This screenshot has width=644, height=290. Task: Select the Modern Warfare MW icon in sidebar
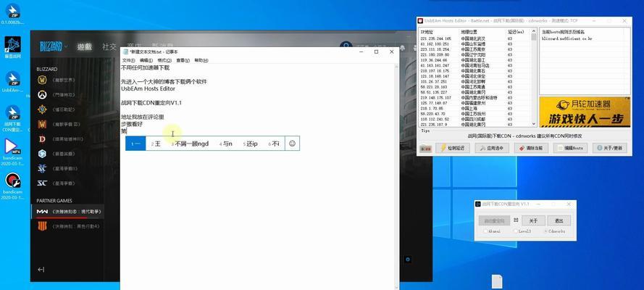pos(42,211)
